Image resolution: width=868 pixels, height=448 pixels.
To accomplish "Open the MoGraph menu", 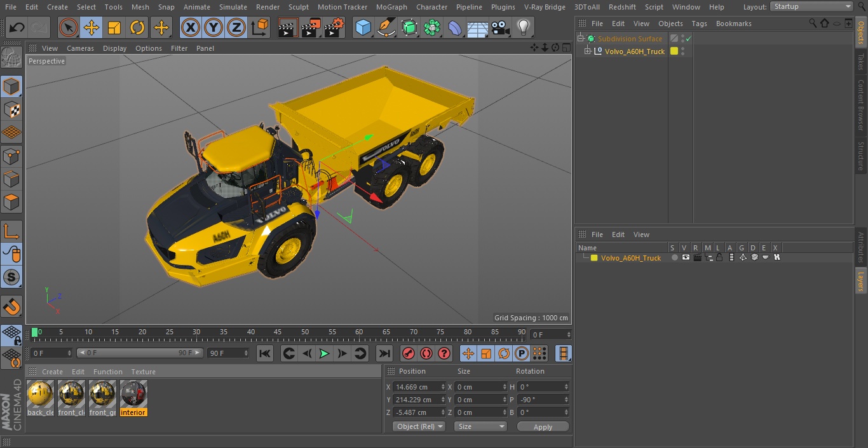I will [391, 7].
